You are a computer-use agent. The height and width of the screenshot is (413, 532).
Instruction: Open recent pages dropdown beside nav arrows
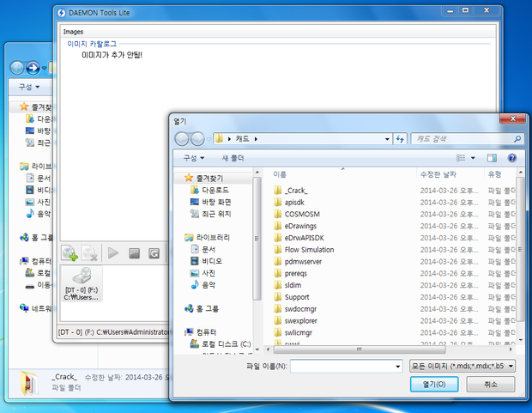209,139
